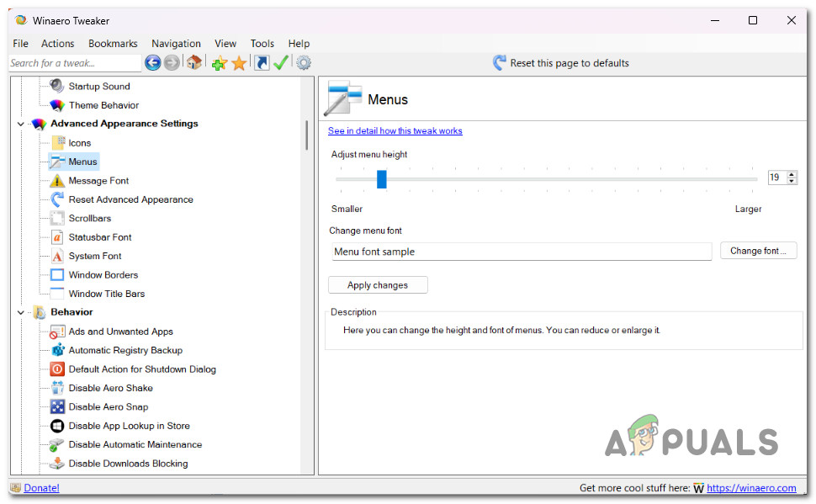Screen dimensions: 816x504
Task: Click the Change font button
Action: point(758,251)
